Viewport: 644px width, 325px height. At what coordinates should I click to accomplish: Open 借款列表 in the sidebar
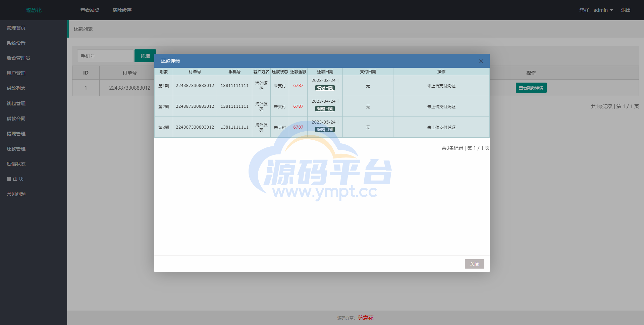16,88
